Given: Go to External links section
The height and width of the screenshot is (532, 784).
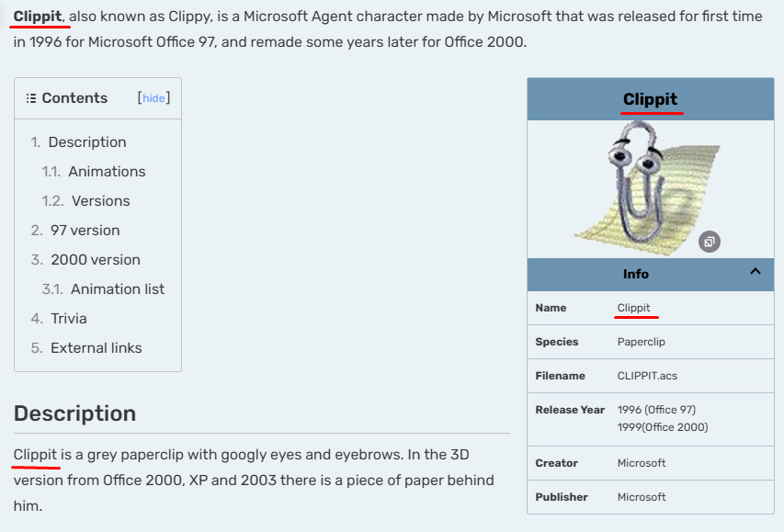Looking at the screenshot, I should pyautogui.click(x=96, y=348).
